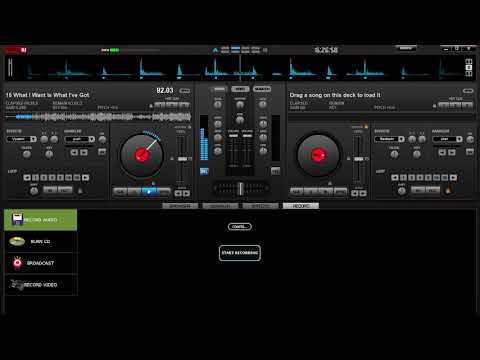Choose the Broadcast antenna option
The width and height of the screenshot is (480, 360).
(x=41, y=263)
